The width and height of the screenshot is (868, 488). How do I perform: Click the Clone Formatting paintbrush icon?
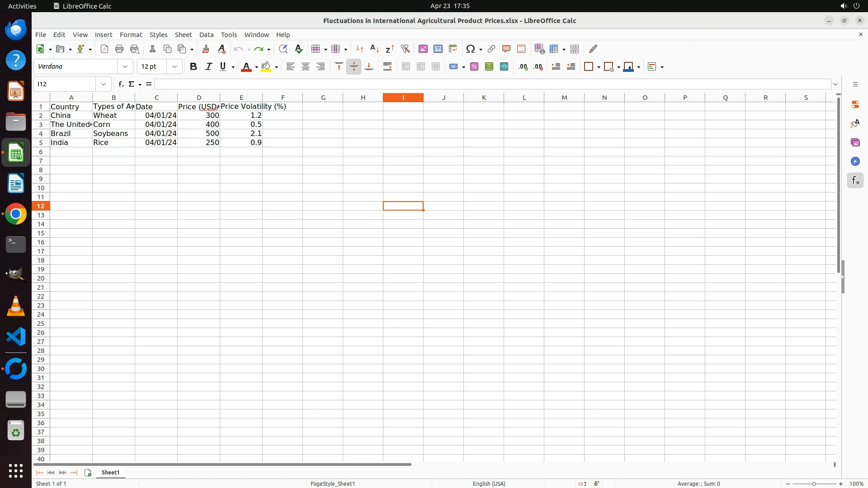pyautogui.click(x=206, y=49)
